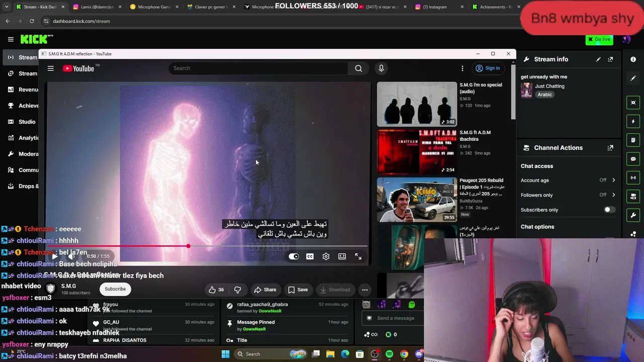Click the YouTube search magnifier button
The width and height of the screenshot is (644, 362).
click(358, 68)
